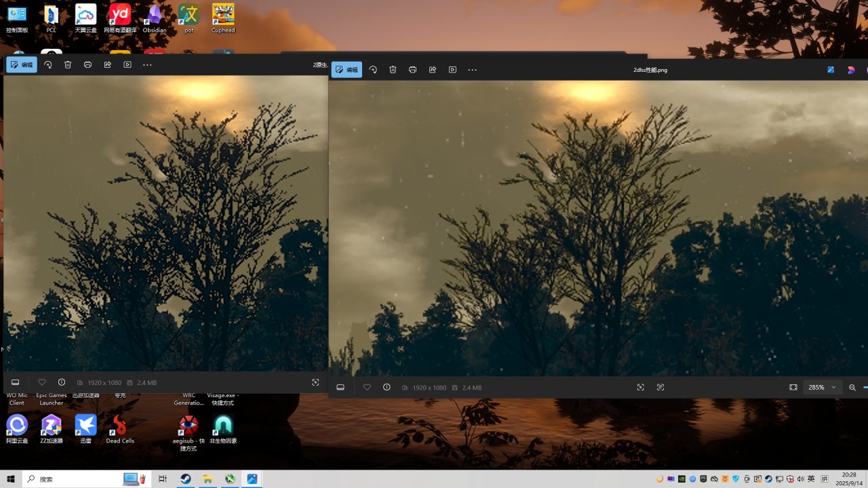Screen dimensions: 868x488
Task: Open the 迅雷 desktop icon
Action: pos(85,429)
